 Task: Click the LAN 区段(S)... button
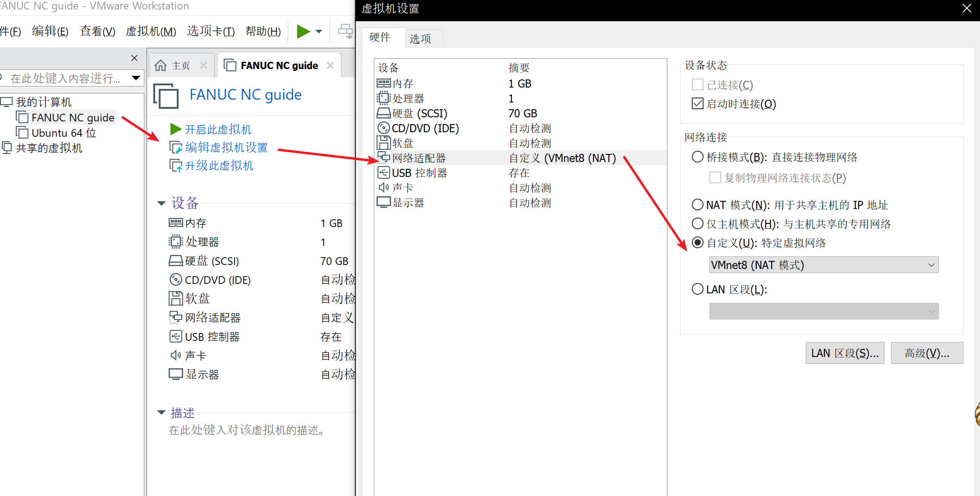[x=844, y=353]
